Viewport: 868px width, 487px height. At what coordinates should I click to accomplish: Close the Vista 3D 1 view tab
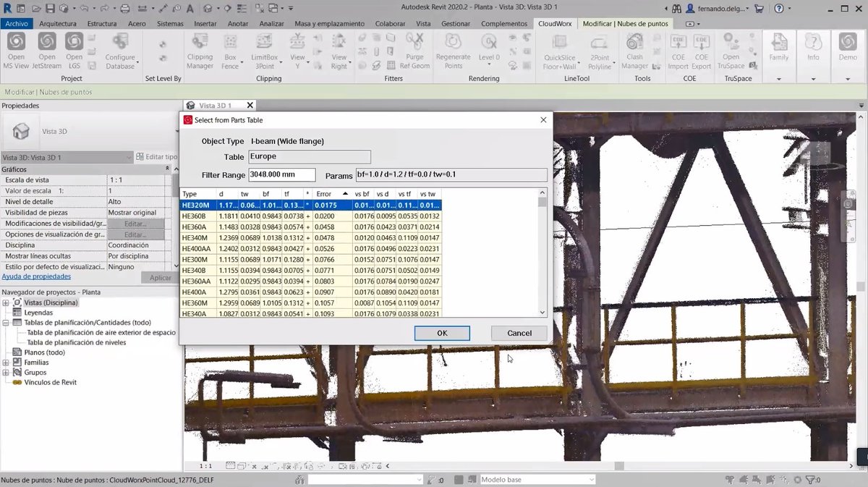[250, 106]
